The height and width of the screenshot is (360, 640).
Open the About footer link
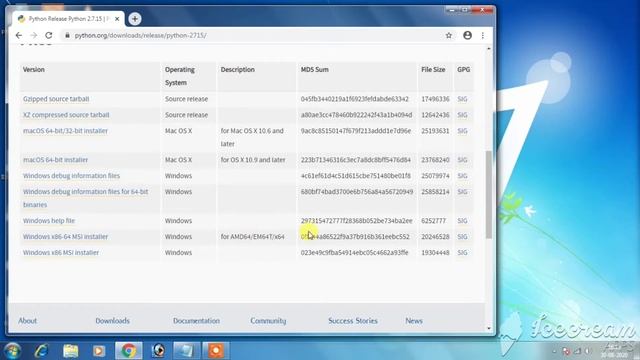point(27,321)
